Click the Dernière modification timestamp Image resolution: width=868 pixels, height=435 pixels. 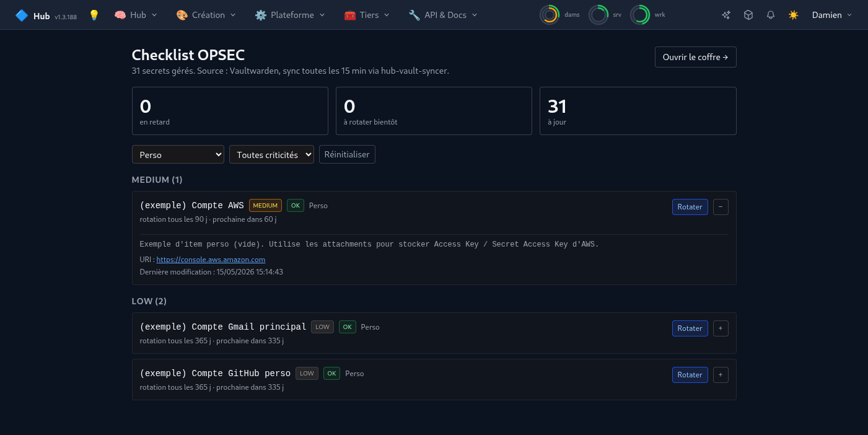[211, 271]
